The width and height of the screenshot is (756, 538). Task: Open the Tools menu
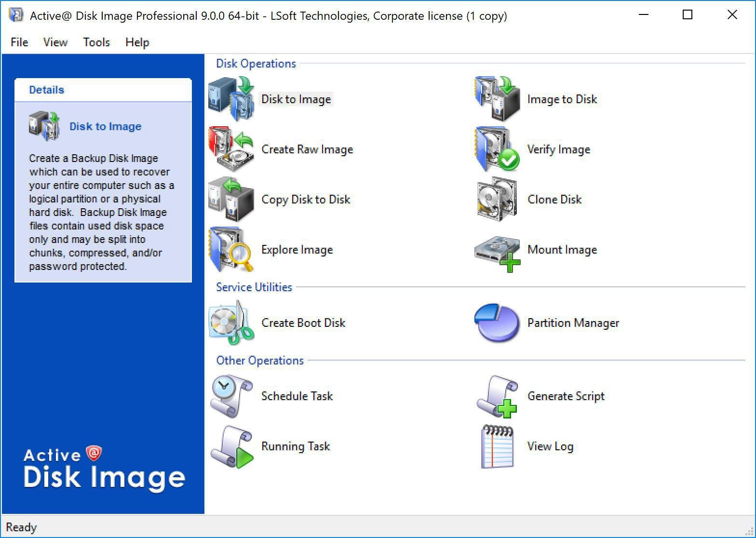pyautogui.click(x=96, y=42)
